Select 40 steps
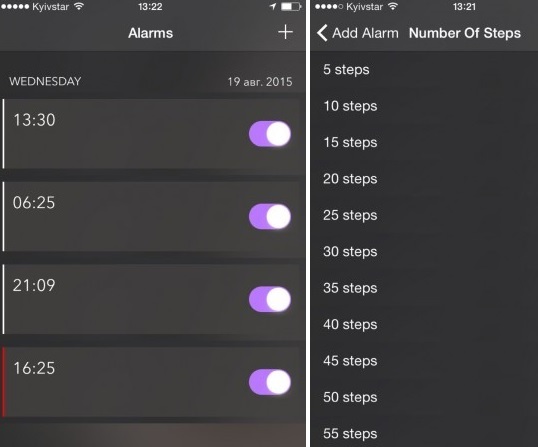Image resolution: width=538 pixels, height=447 pixels. [424, 324]
